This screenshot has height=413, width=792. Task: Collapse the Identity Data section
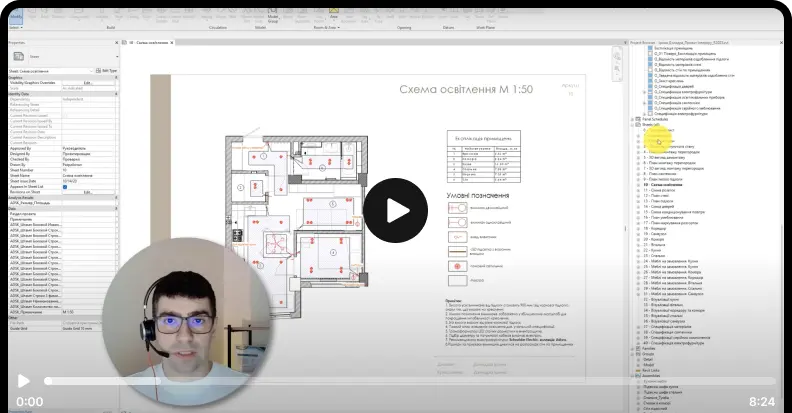click(116, 94)
